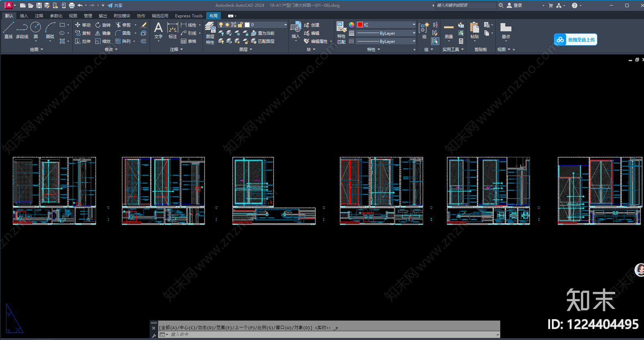This screenshot has width=644, height=340.
Task: Open the Measure (测量) utility
Action: tap(449, 31)
